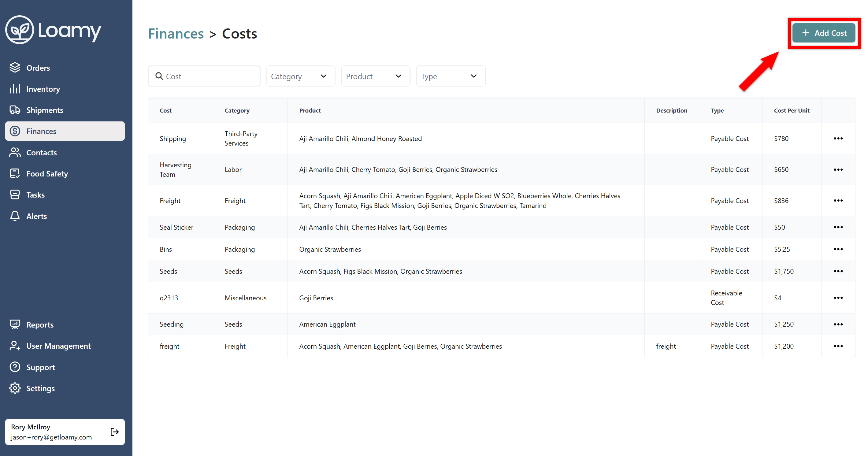Open the three-dot menu for the q2313 row

[x=838, y=298]
